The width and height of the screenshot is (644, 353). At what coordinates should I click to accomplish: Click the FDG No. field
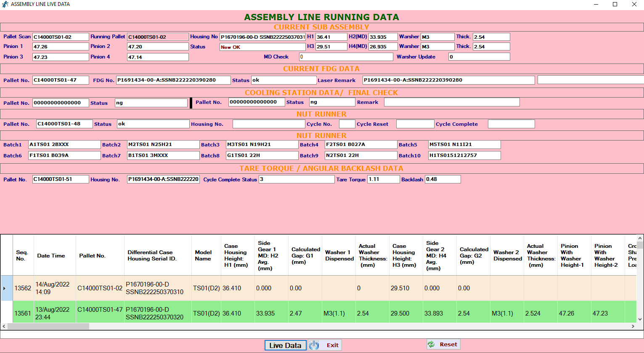pyautogui.click(x=173, y=80)
